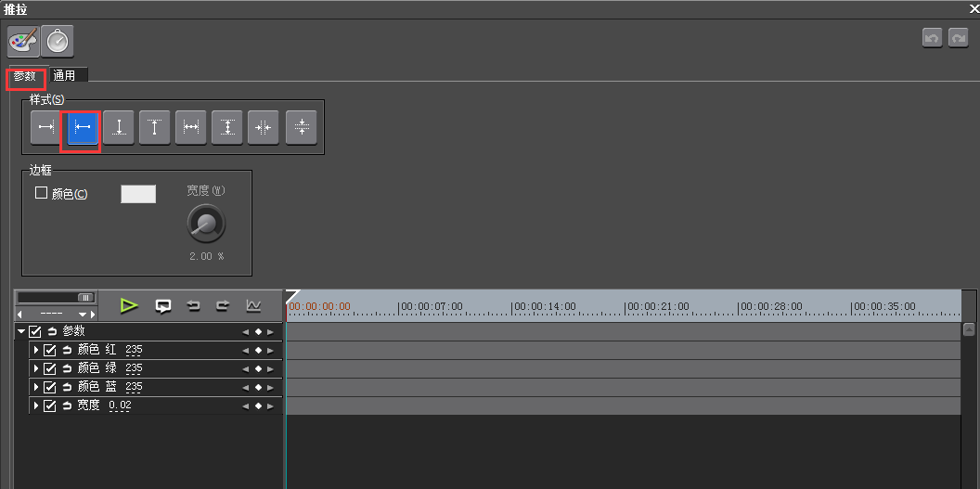Image resolution: width=980 pixels, height=489 pixels.
Task: Go to previous keyframe on 颜色 红 row
Action: (246, 351)
